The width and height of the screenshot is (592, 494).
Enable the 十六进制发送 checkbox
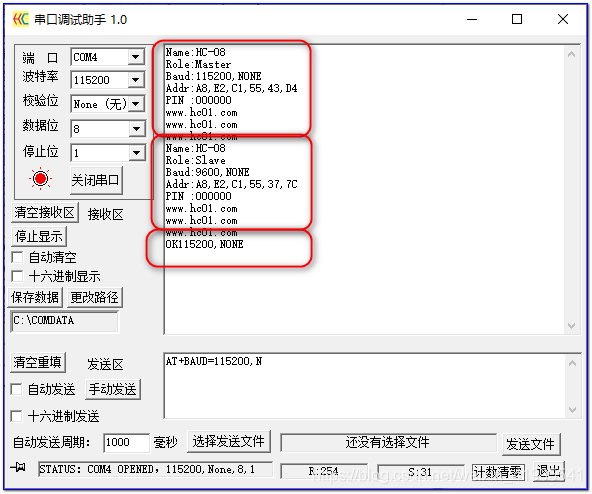pos(16,416)
